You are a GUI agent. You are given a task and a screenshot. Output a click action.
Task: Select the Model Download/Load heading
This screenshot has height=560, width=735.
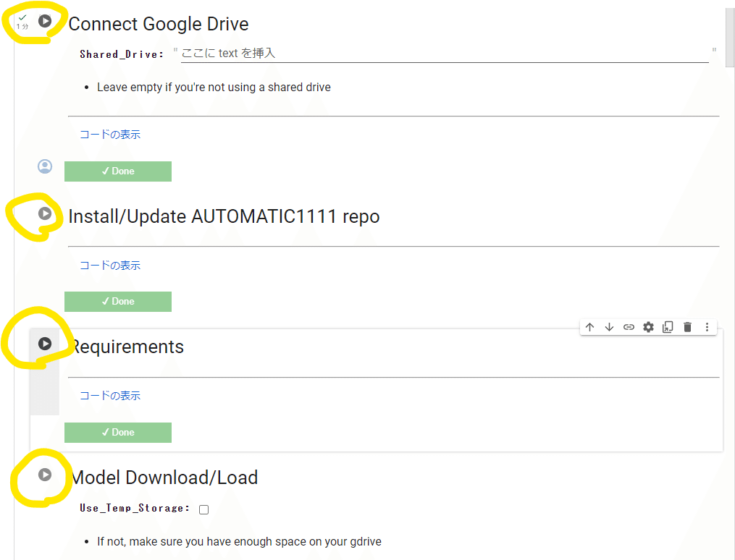164,478
